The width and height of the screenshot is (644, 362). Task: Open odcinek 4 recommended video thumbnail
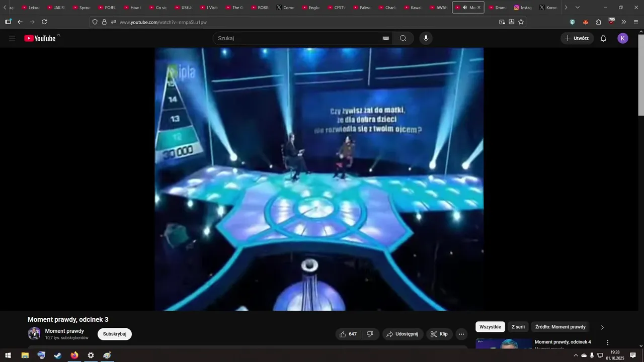tap(503, 344)
